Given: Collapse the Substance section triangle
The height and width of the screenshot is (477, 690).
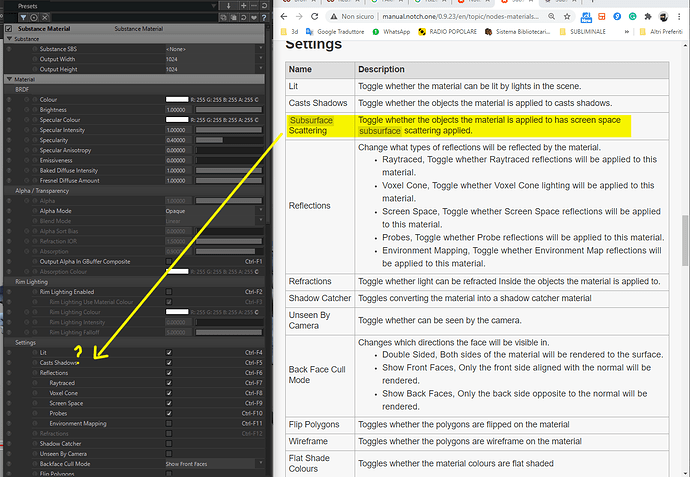Looking at the screenshot, I should click(x=9, y=39).
